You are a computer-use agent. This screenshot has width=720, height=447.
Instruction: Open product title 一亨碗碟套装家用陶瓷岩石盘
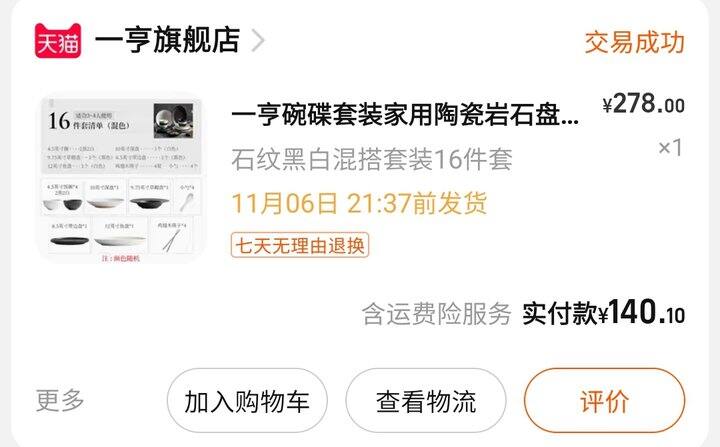(405, 115)
